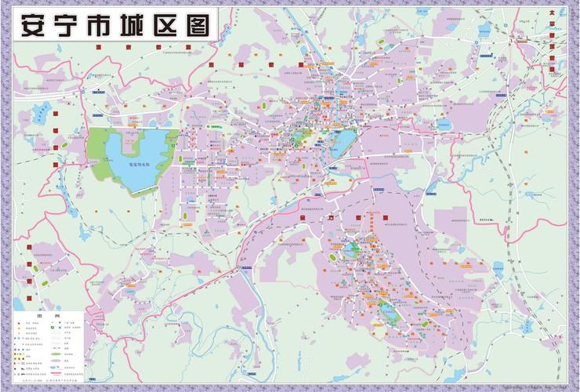Click the green stadium oval beside the reservoir's east shore

coord(180,159)
